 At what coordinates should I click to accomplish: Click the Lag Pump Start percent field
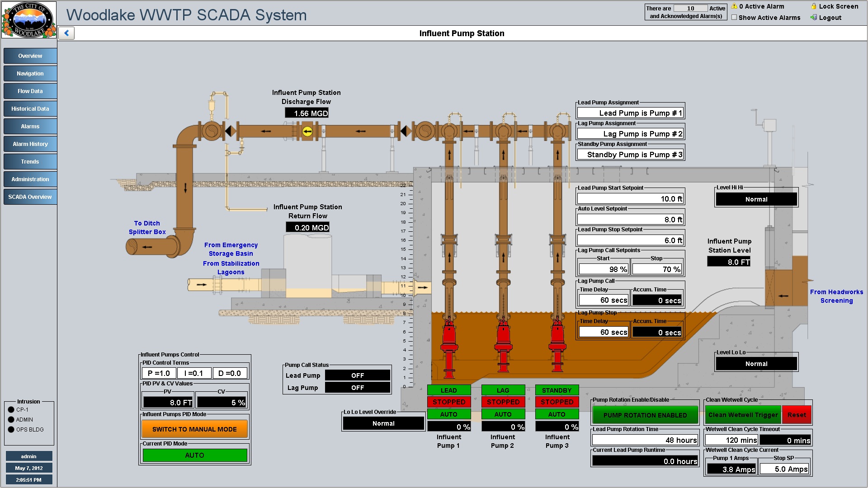(x=603, y=269)
